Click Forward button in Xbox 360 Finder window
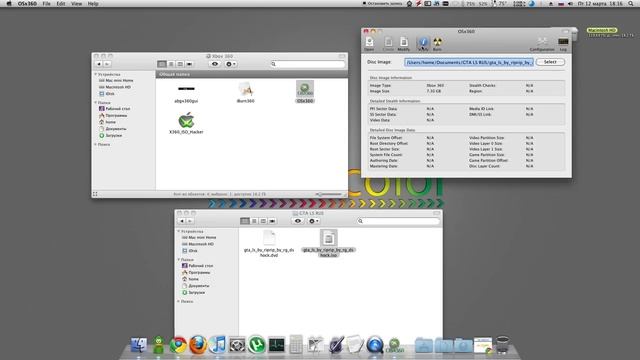The image size is (640, 360). click(107, 64)
